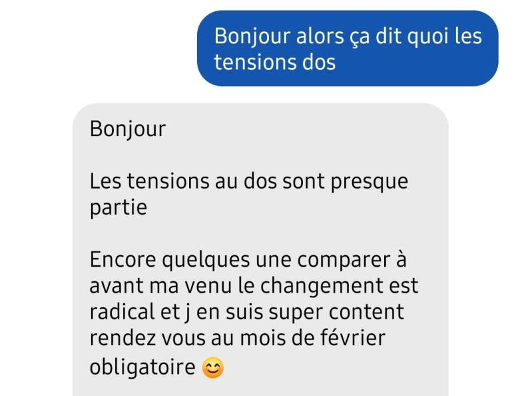Tap the word "obligatoire" in the reply

point(142,367)
